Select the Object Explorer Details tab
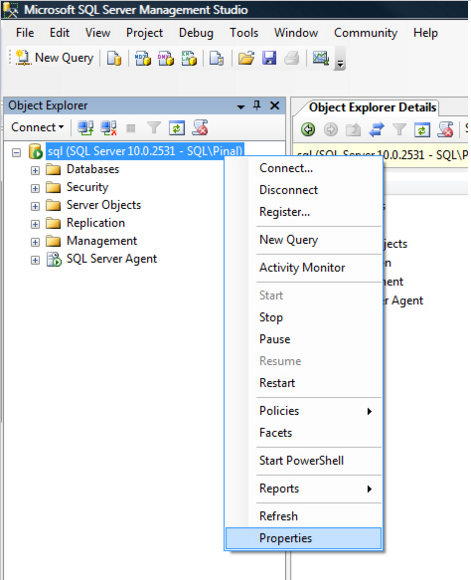Viewport: 471px width, 580px height. (372, 107)
